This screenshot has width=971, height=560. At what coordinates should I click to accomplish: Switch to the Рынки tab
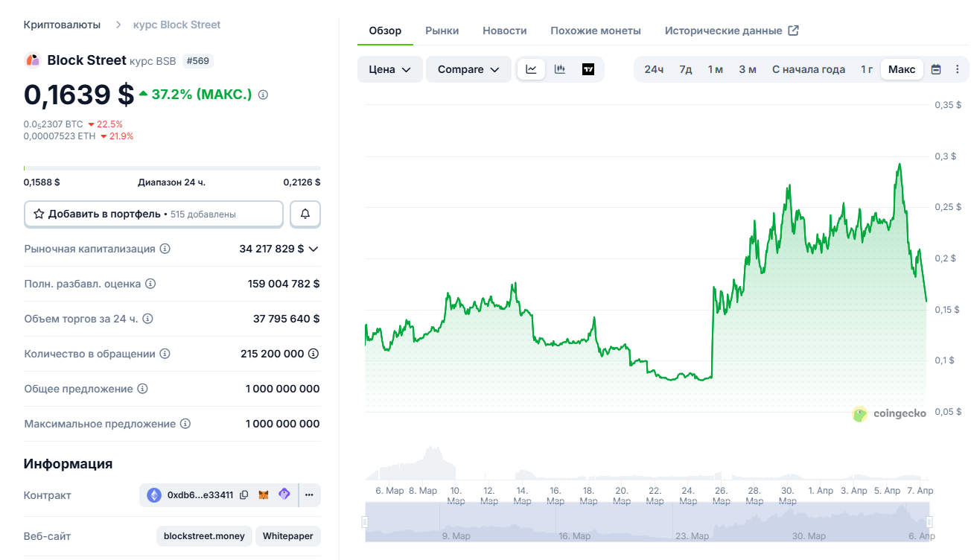[x=442, y=31]
